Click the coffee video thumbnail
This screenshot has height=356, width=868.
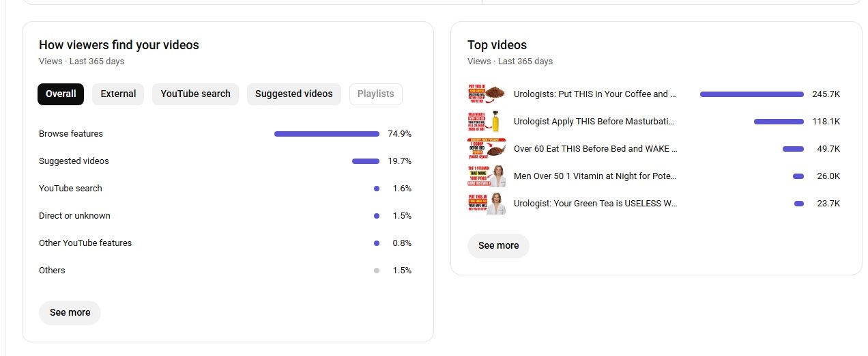tap(486, 94)
